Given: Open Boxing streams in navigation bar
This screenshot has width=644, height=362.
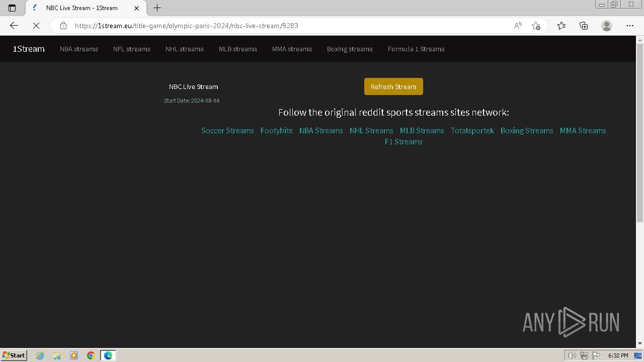Looking at the screenshot, I should (350, 49).
